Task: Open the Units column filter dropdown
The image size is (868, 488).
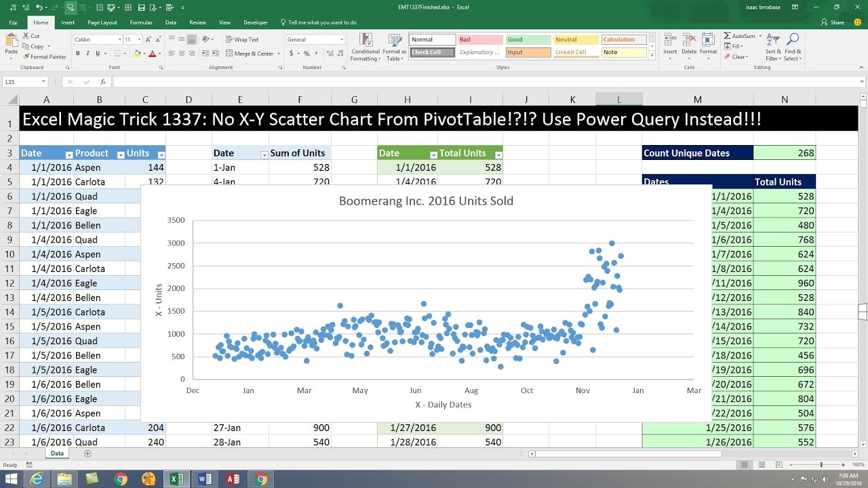Action: pyautogui.click(x=161, y=154)
